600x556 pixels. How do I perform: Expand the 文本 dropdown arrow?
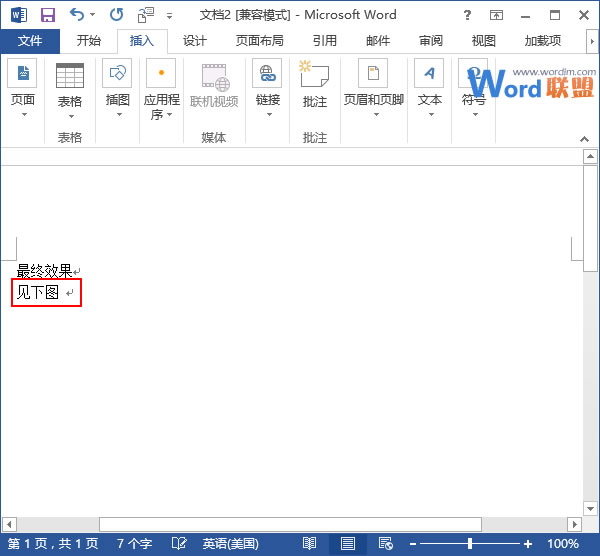point(431,114)
